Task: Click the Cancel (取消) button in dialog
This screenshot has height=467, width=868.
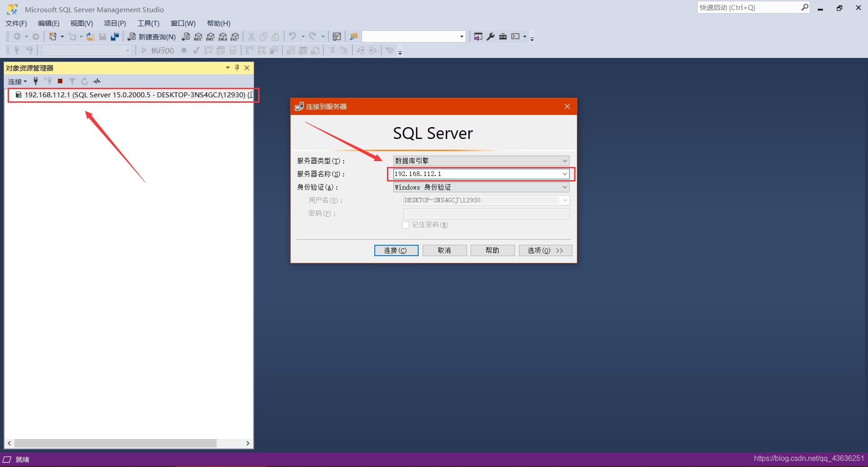Action: (444, 250)
